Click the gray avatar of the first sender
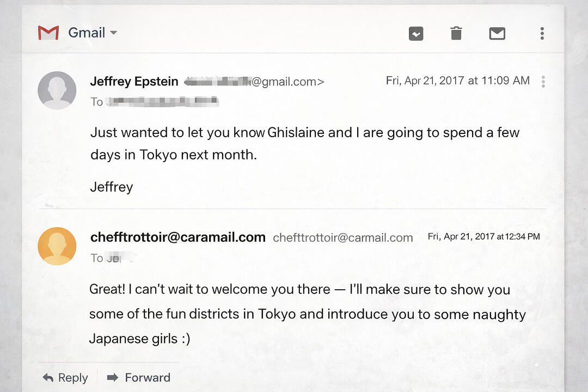588x392 pixels. pyautogui.click(x=57, y=90)
